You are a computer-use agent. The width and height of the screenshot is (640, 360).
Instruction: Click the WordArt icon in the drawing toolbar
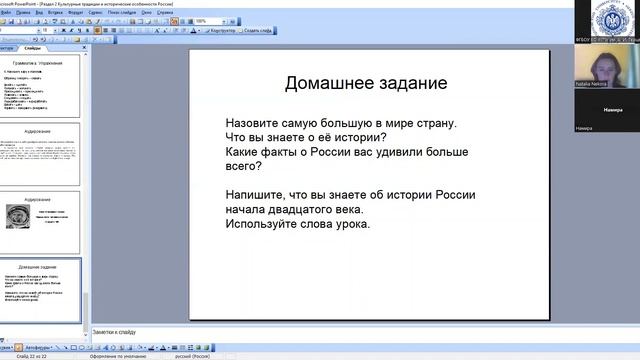point(105,348)
